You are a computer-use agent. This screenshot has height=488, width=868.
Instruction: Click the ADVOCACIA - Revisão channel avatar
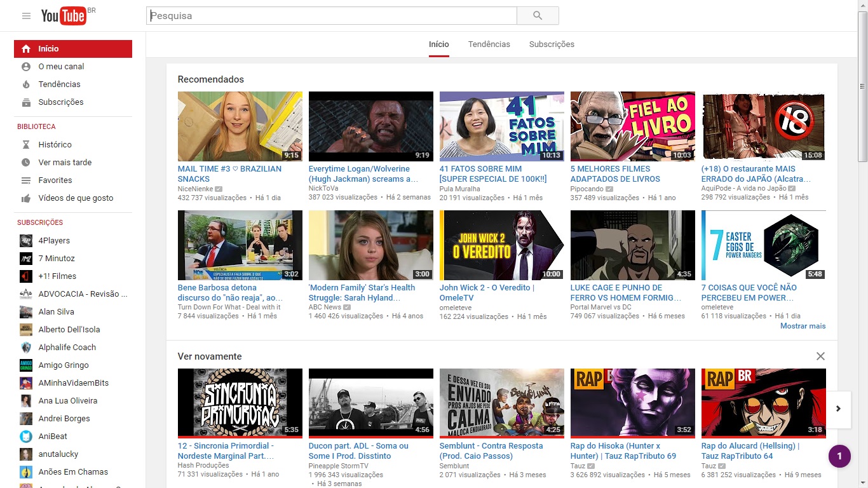(x=26, y=294)
